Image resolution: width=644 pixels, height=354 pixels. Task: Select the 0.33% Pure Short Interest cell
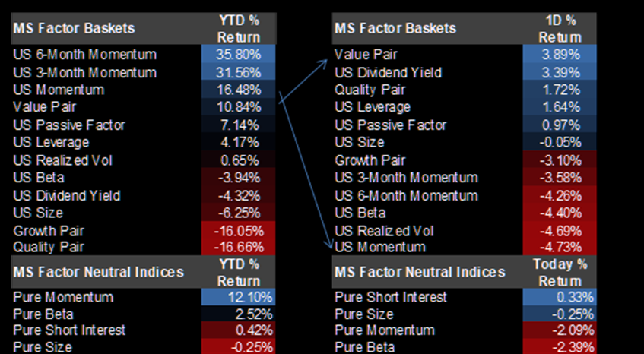click(560, 297)
